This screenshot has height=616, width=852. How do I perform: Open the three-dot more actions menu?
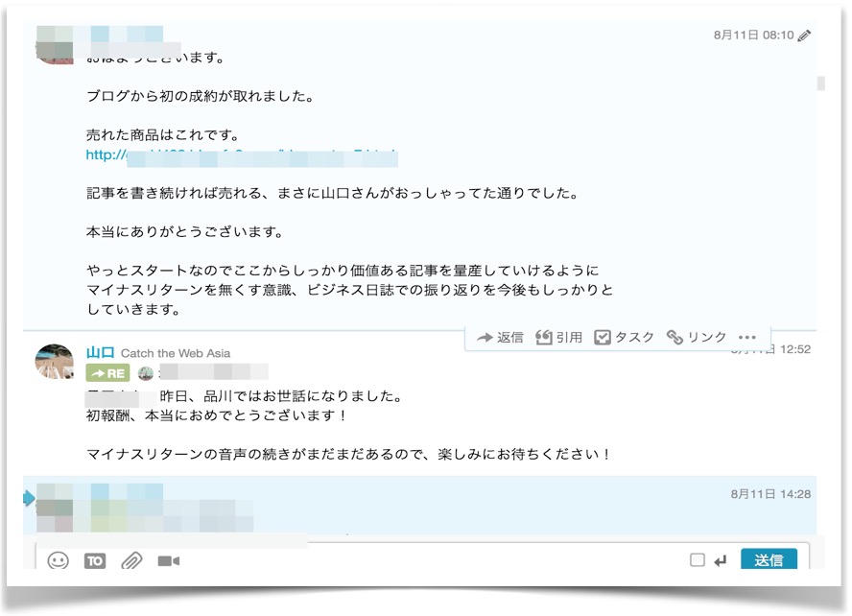pyautogui.click(x=747, y=338)
